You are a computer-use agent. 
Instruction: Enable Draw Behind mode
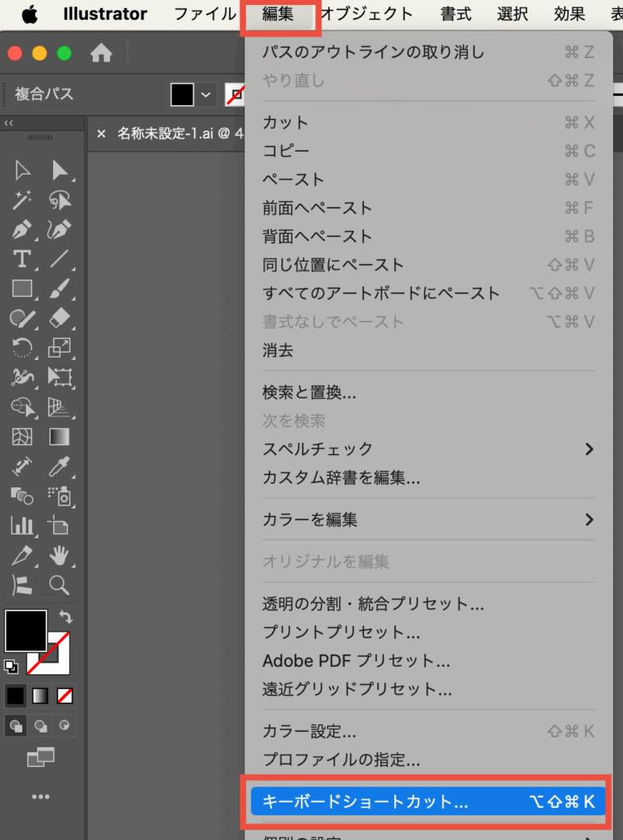coord(40,726)
